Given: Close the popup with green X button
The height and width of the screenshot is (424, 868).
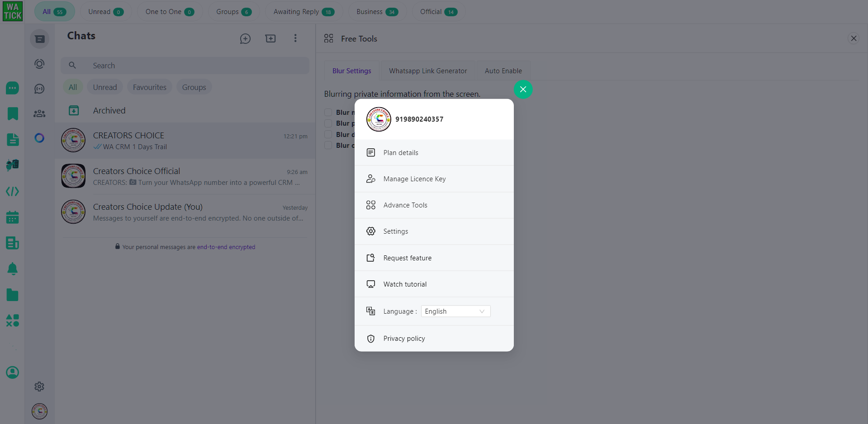Looking at the screenshot, I should [x=523, y=90].
